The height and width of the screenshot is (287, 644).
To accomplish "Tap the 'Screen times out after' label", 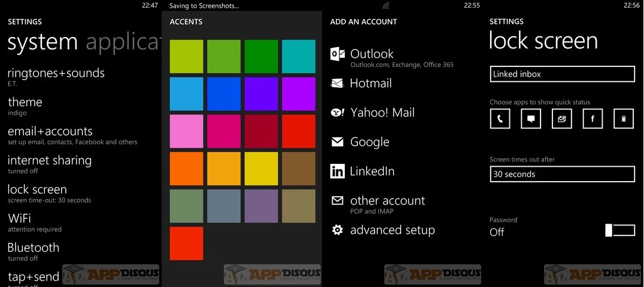I will (522, 159).
